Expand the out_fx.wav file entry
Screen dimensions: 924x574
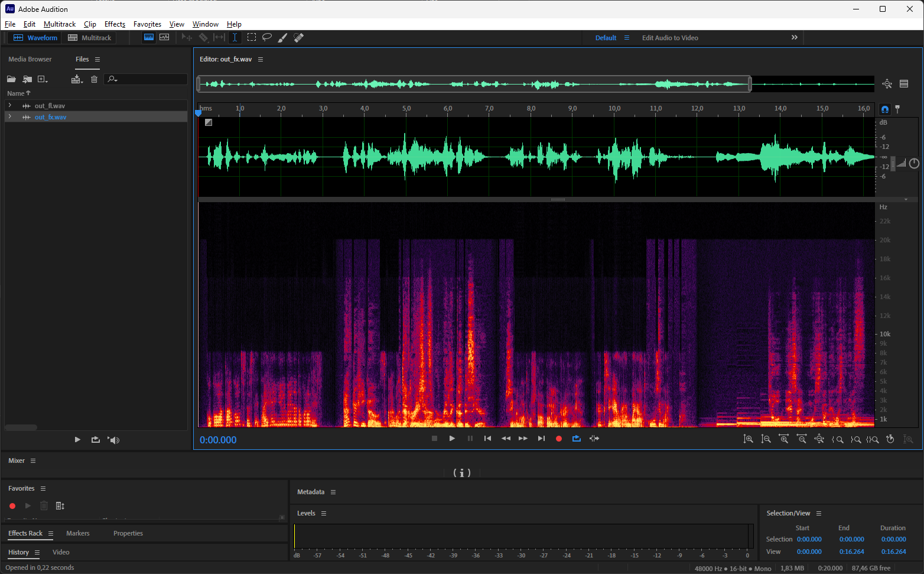click(10, 116)
